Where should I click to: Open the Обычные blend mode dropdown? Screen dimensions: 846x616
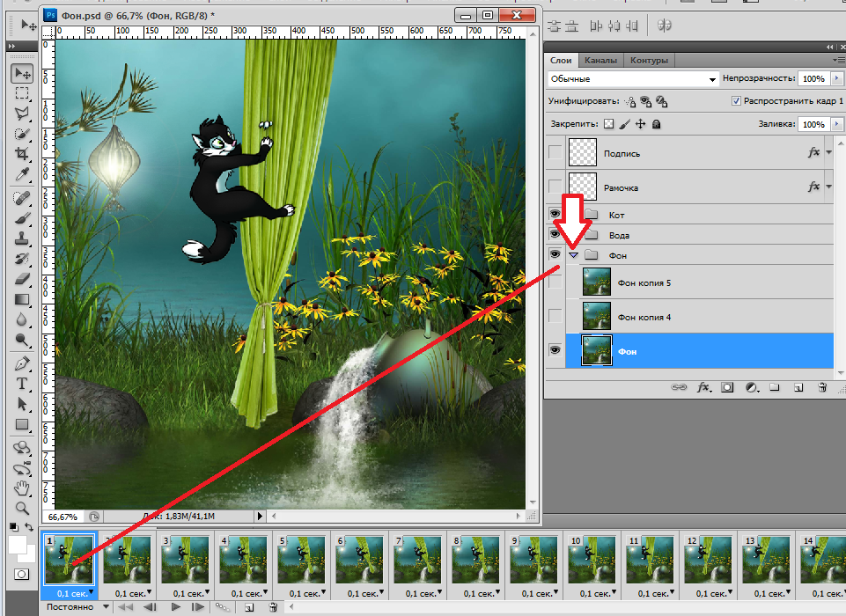[632, 79]
